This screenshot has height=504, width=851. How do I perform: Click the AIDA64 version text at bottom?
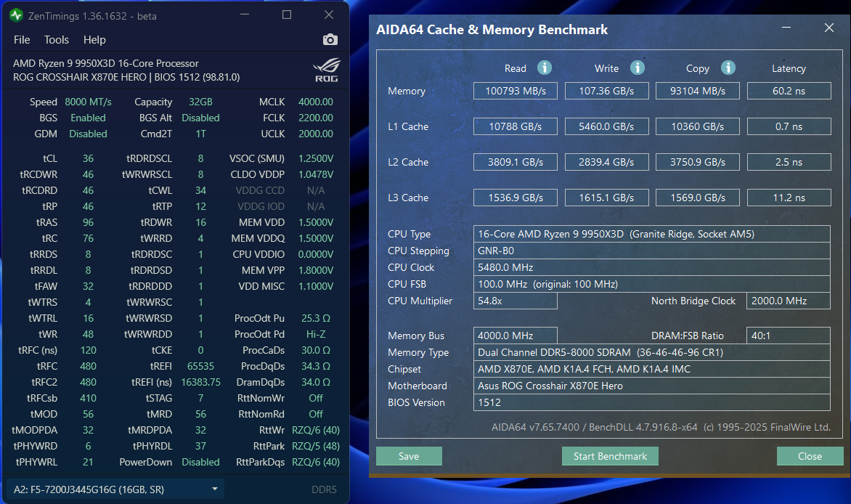tap(661, 427)
